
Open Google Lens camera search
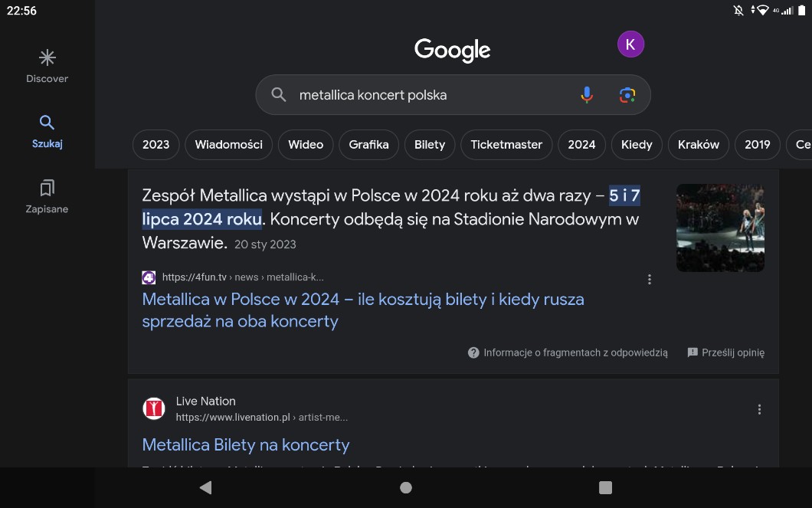tap(627, 95)
